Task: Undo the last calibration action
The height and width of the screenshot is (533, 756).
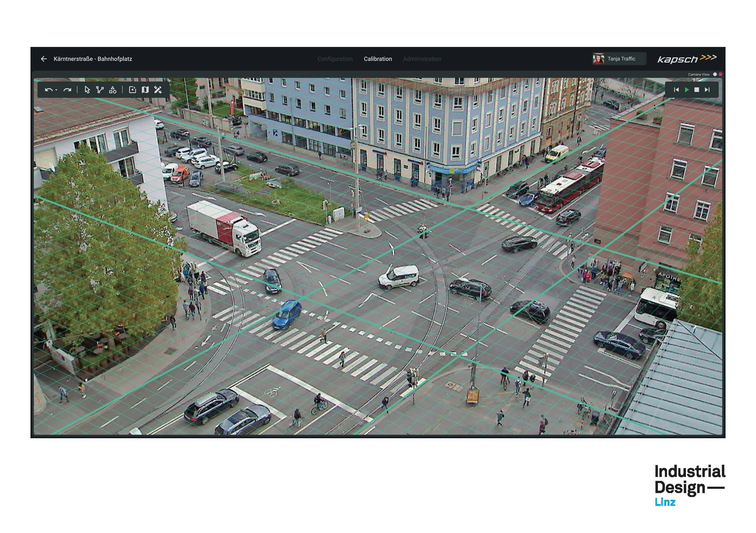Action: (x=48, y=90)
